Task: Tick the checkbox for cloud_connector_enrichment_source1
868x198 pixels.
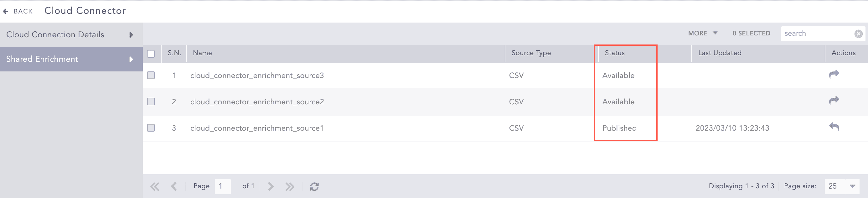Action: pos(151,128)
